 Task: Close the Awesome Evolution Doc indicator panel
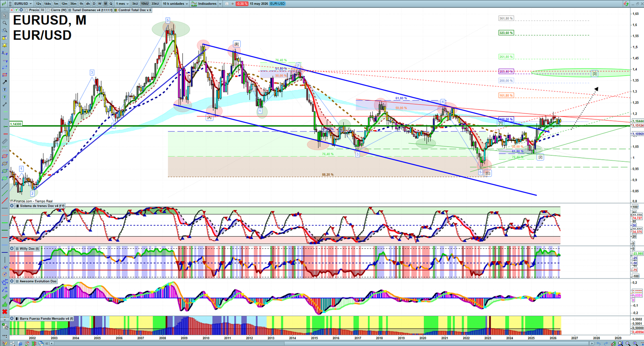(x=12, y=281)
